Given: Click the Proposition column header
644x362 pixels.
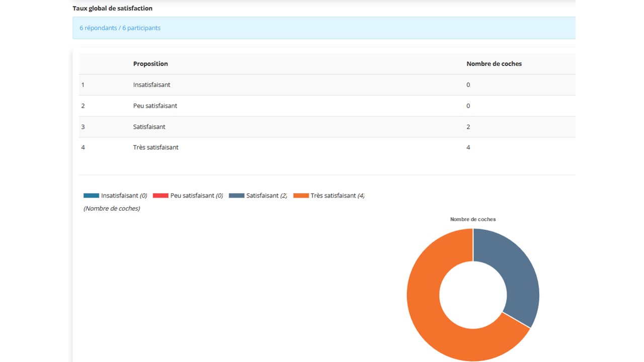Looking at the screenshot, I should point(150,64).
